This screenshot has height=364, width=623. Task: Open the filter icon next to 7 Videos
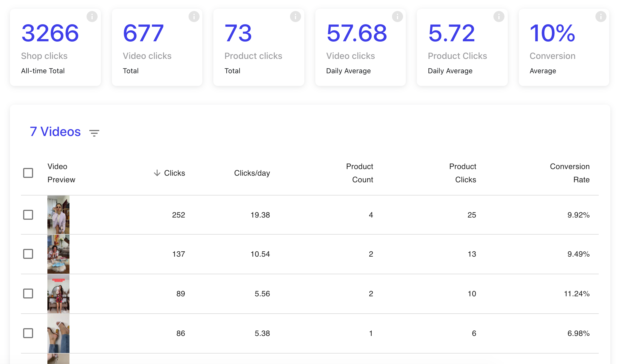click(94, 133)
